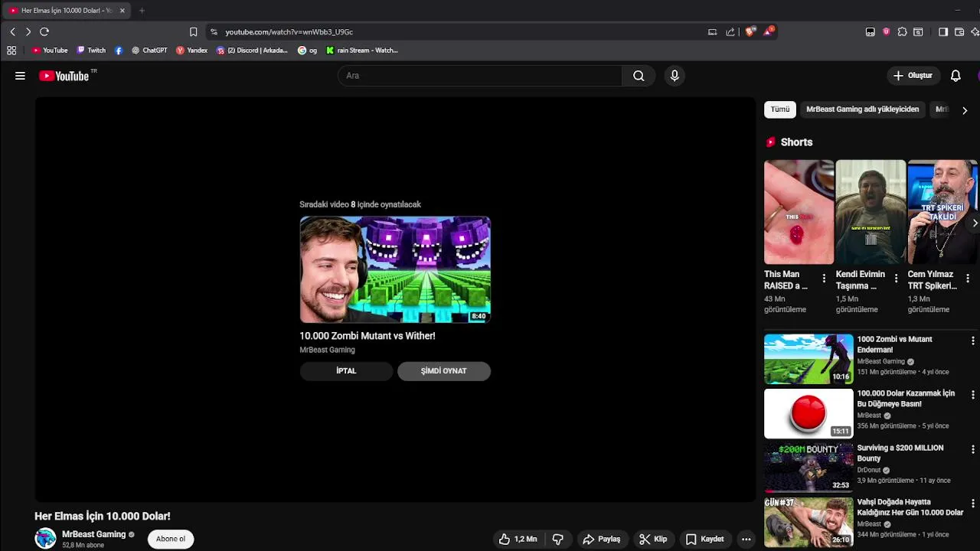The height and width of the screenshot is (551, 980).
Task: Open the Yandex bookmark
Action: (191, 51)
